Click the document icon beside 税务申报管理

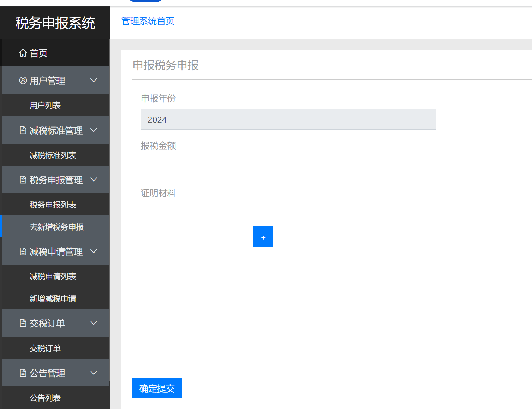[23, 179]
